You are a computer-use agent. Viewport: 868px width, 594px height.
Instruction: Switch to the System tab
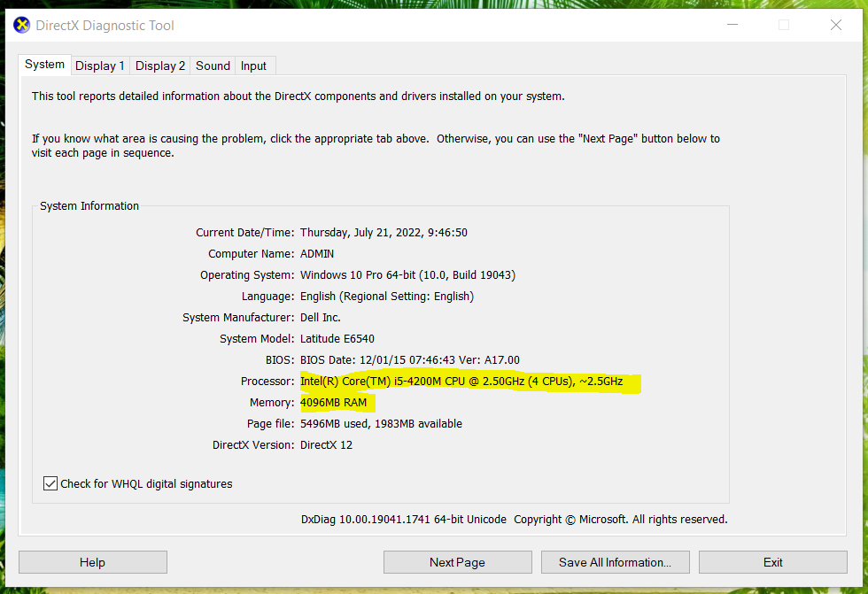click(44, 65)
